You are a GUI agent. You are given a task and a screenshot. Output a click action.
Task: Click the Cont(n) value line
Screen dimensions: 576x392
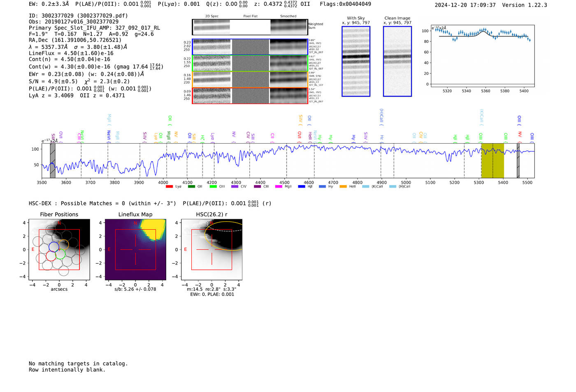(70, 59)
